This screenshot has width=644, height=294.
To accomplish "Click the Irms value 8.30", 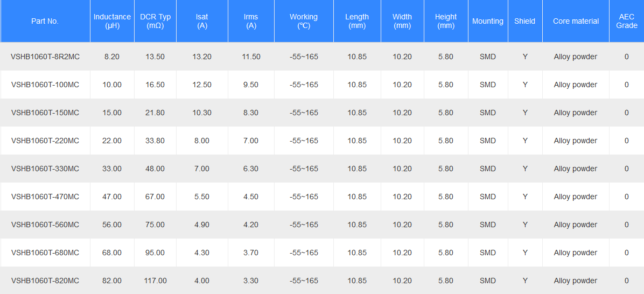I will pos(251,113).
